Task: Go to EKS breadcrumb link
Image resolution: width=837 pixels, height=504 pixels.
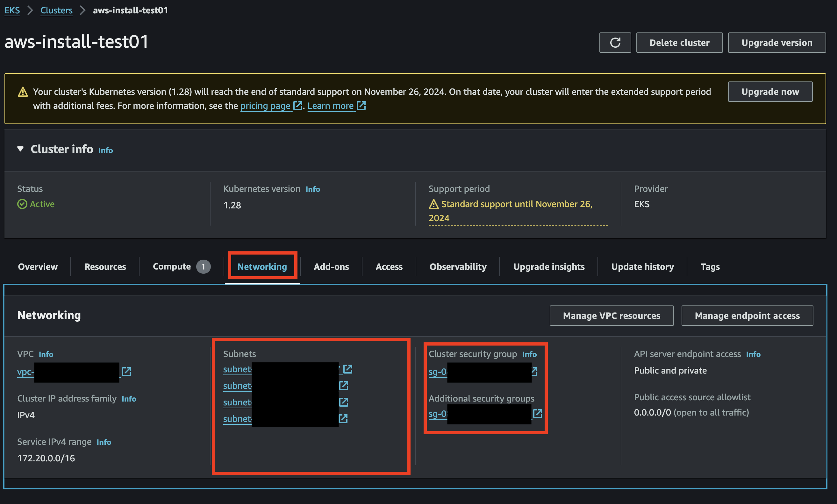Action: (12, 10)
